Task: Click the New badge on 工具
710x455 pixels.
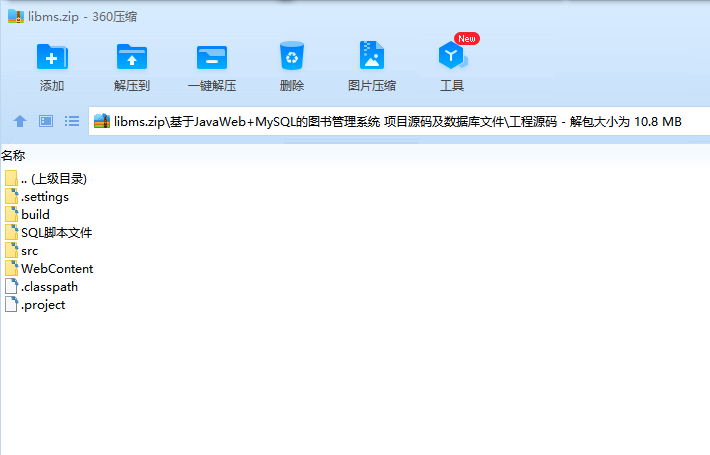Action: click(467, 38)
